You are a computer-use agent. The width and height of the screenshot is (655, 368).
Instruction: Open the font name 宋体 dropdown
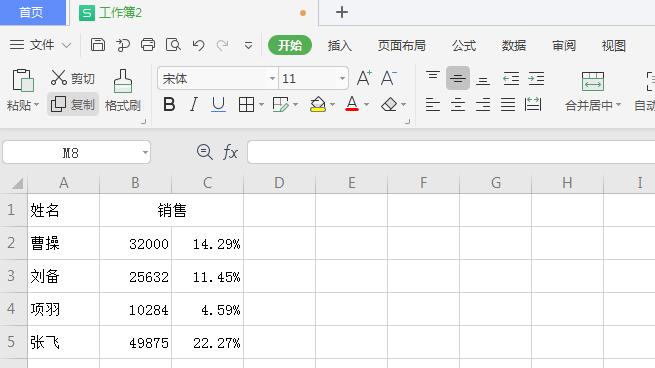pyautogui.click(x=272, y=78)
